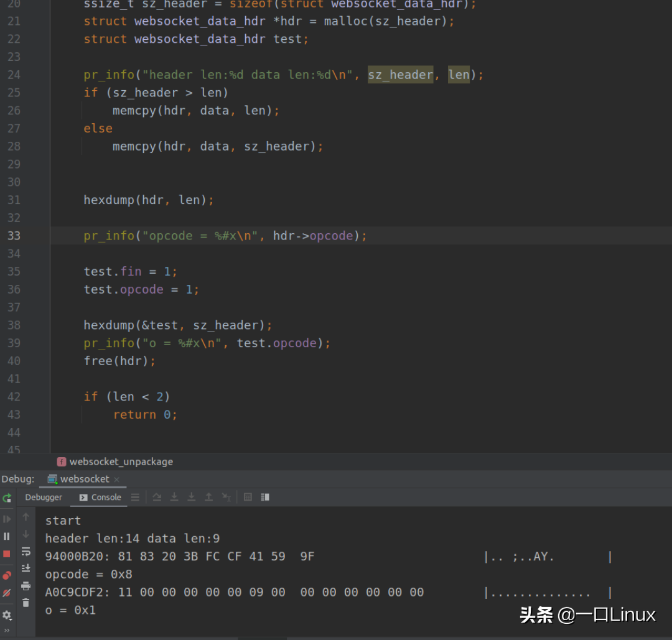Pause the running program
This screenshot has height=640, width=672.
(x=7, y=536)
